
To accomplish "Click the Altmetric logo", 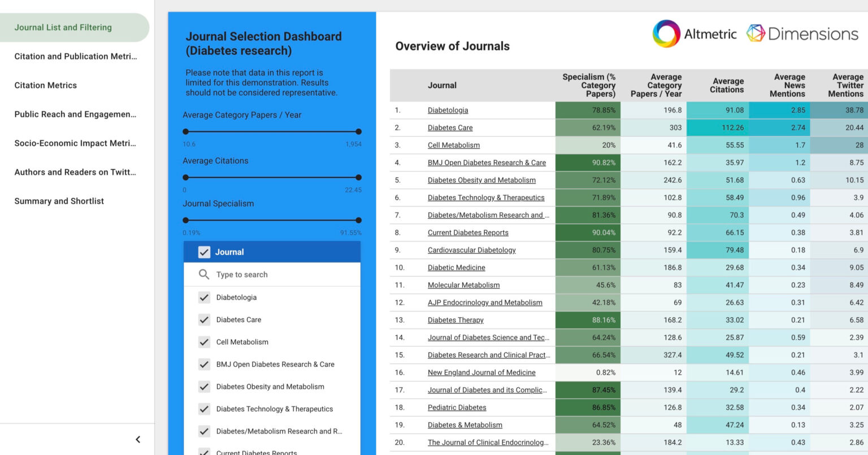I will point(695,33).
